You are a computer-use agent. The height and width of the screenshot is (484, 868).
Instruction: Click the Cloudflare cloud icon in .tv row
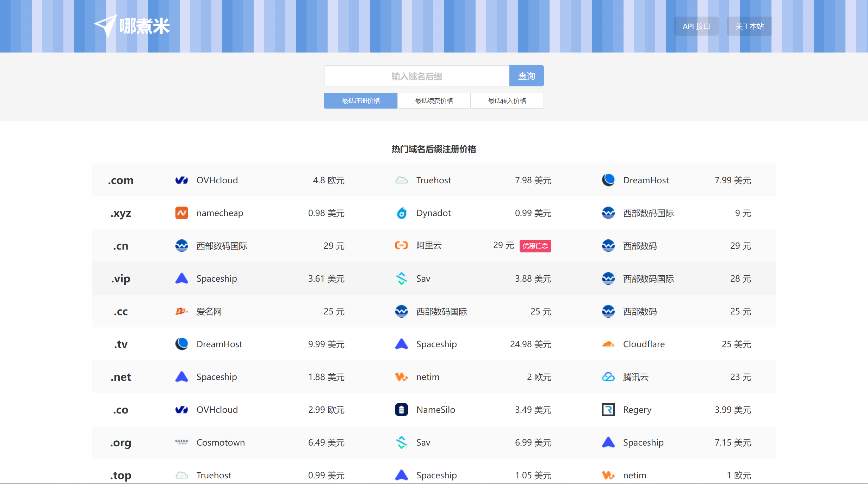coord(608,344)
